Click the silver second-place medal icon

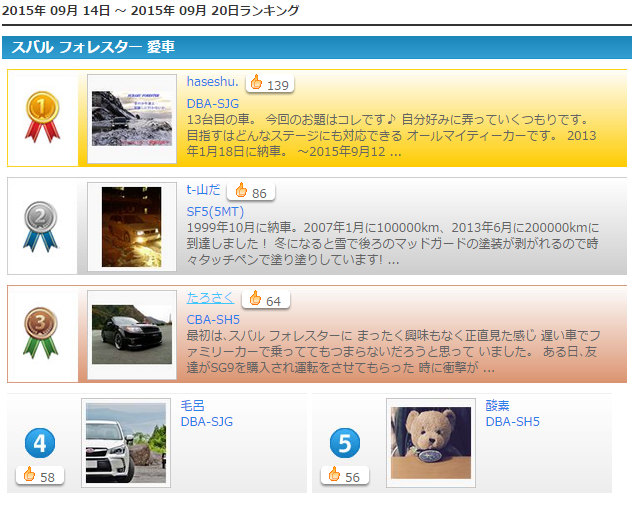pos(40,227)
